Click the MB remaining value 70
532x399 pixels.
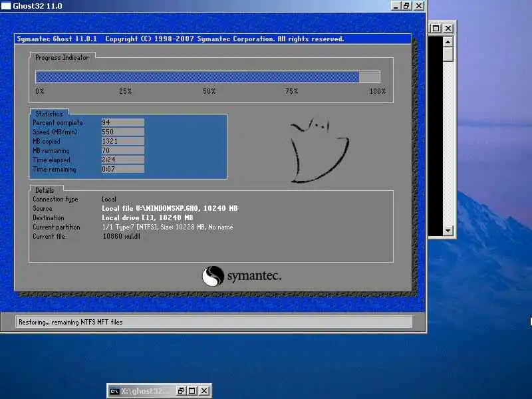pos(123,150)
